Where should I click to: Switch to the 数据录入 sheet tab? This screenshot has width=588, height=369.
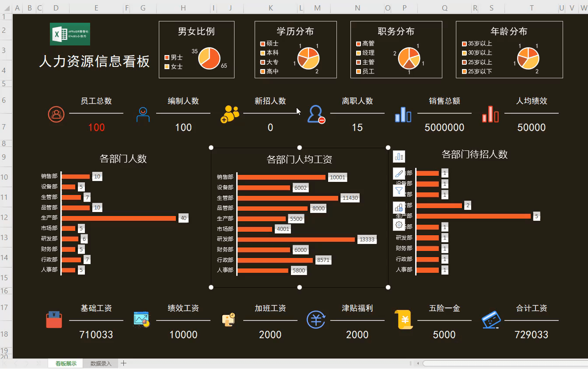(101, 363)
